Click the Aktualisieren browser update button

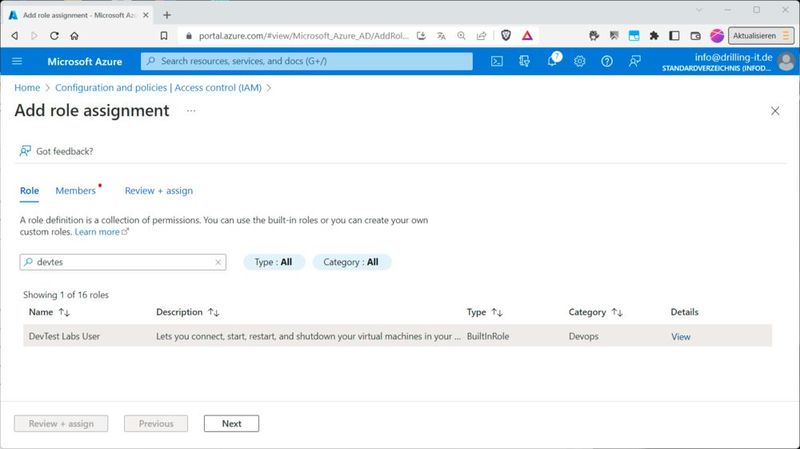pyautogui.click(x=761, y=36)
